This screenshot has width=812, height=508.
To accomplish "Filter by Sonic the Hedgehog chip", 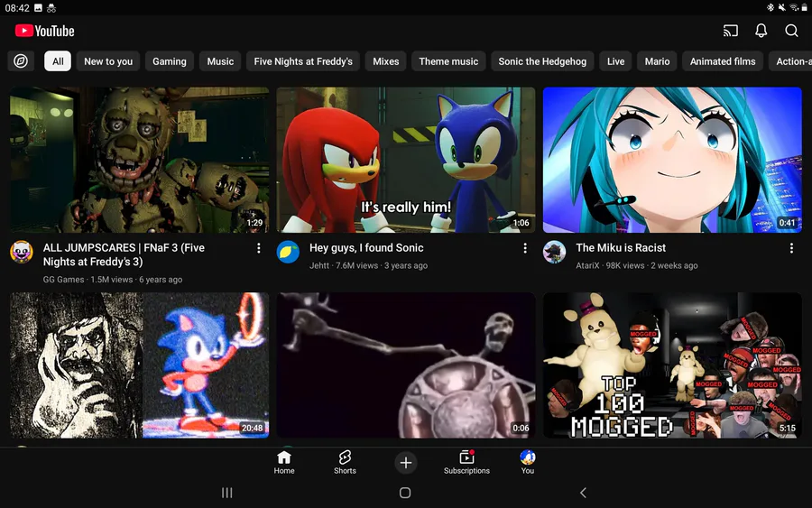I will 542,61.
